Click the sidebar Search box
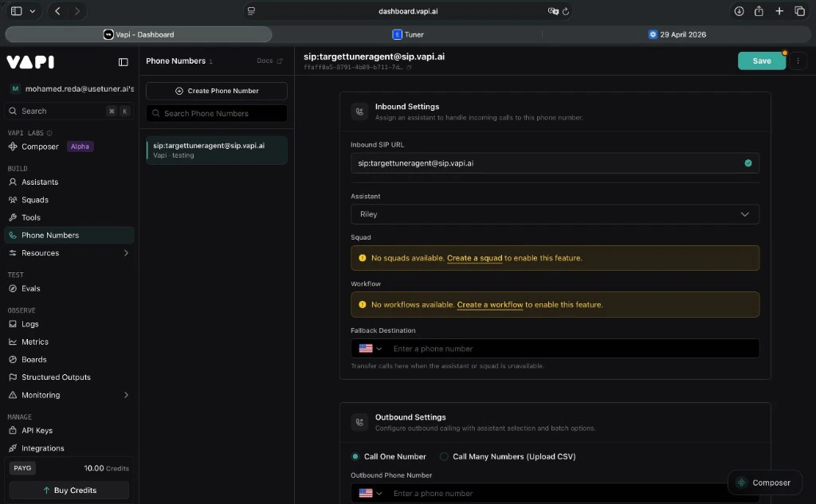816x504 pixels. point(69,111)
